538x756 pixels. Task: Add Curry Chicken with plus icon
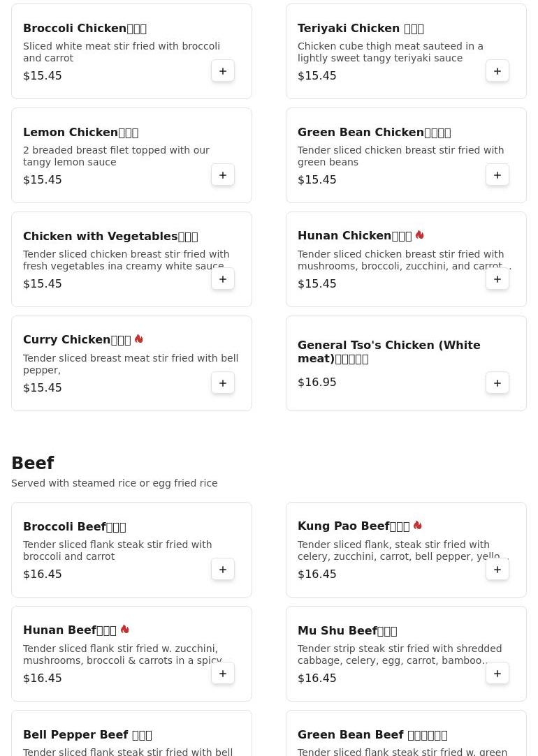(x=223, y=383)
